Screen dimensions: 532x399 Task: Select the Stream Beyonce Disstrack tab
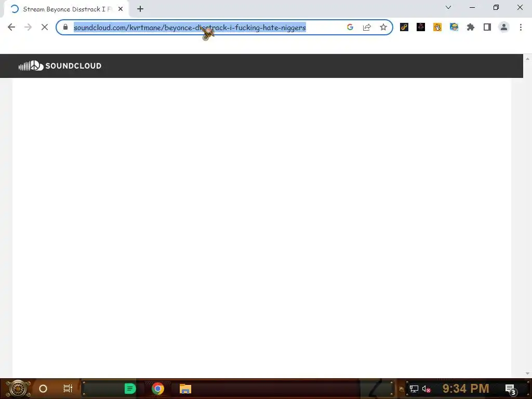click(66, 9)
